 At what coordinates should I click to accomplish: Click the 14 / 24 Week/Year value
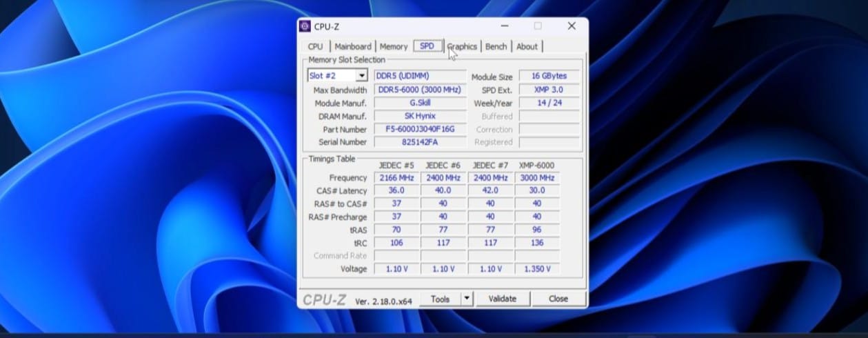point(549,103)
